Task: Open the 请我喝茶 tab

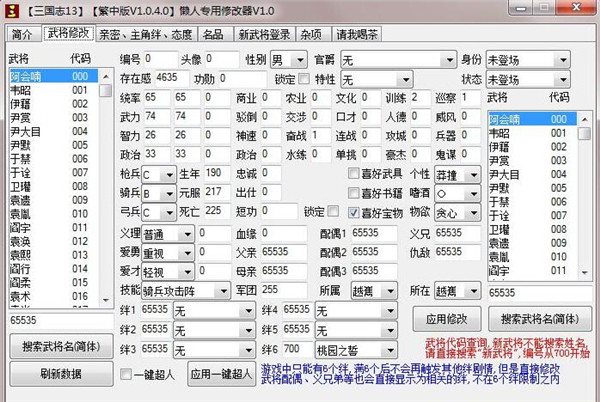Action: coord(357,34)
